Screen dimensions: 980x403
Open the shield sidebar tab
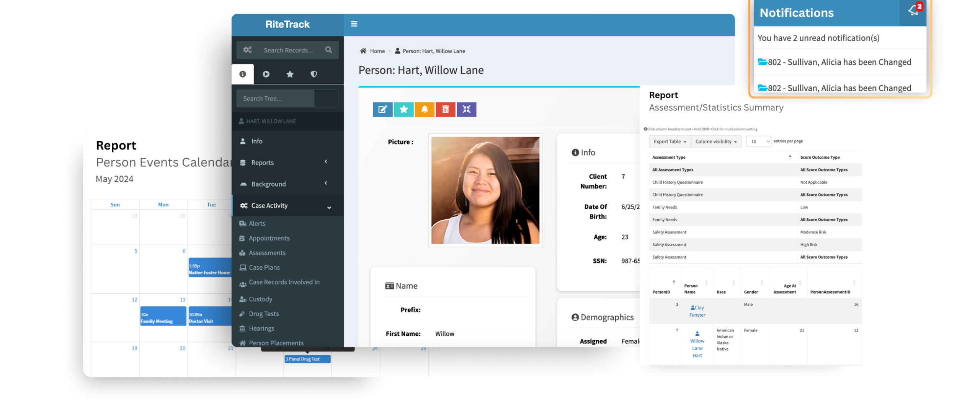pyautogui.click(x=314, y=74)
